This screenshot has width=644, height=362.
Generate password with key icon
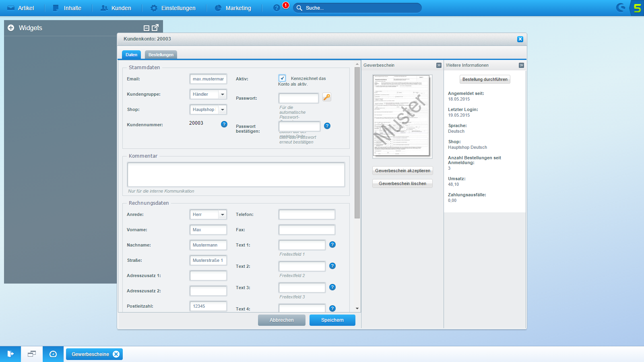(x=327, y=97)
